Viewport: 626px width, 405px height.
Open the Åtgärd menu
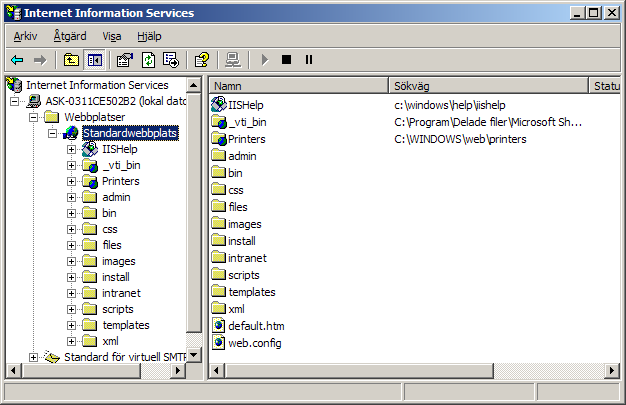70,36
